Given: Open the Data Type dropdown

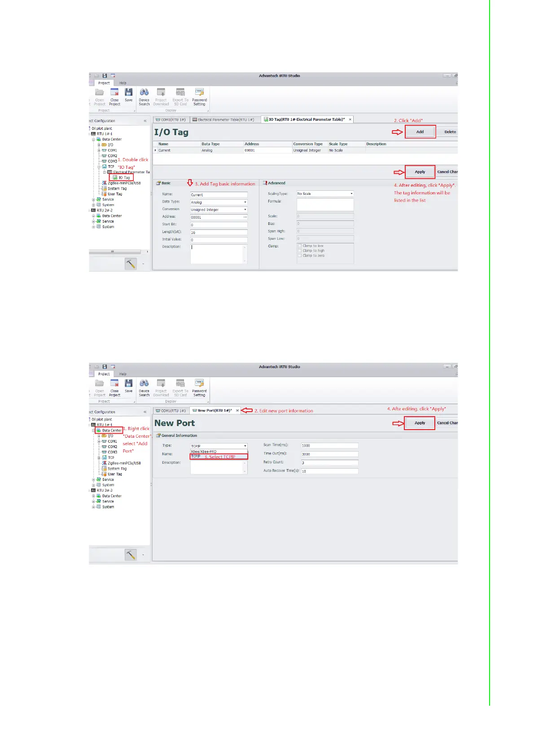Looking at the screenshot, I should (245, 202).
